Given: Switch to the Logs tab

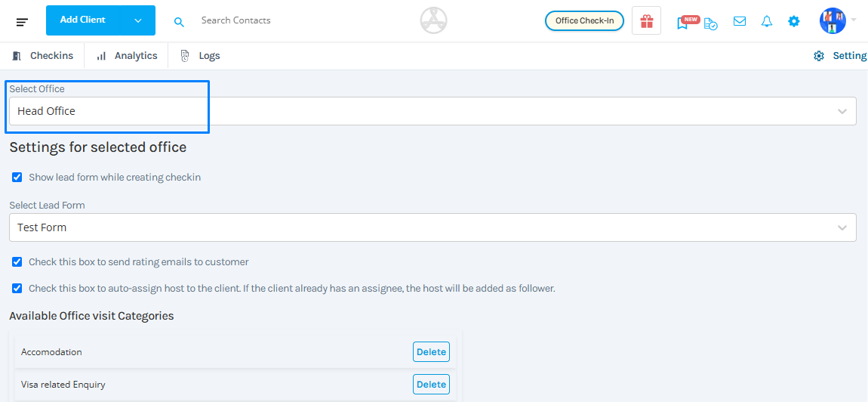Looking at the screenshot, I should pyautogui.click(x=200, y=55).
